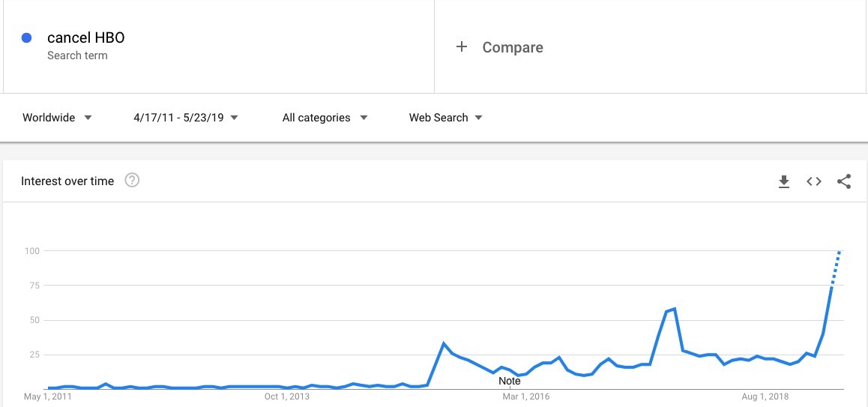Click the Interest over time heading
Viewport: 868px width, 407px height.
pos(67,181)
